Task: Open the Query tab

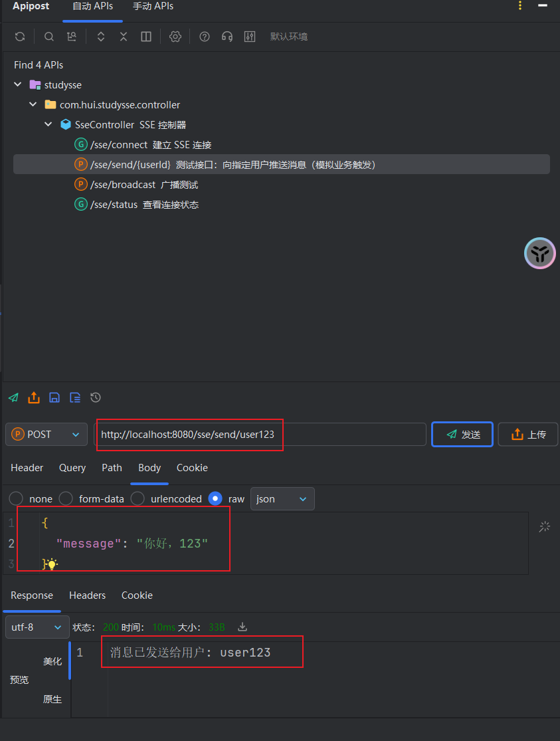Action: click(72, 468)
